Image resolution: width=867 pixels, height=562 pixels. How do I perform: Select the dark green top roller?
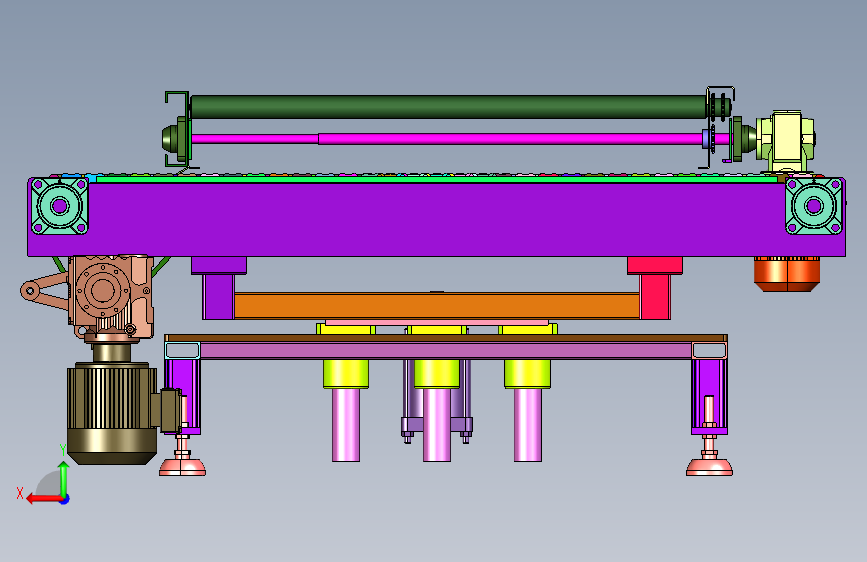[448, 107]
